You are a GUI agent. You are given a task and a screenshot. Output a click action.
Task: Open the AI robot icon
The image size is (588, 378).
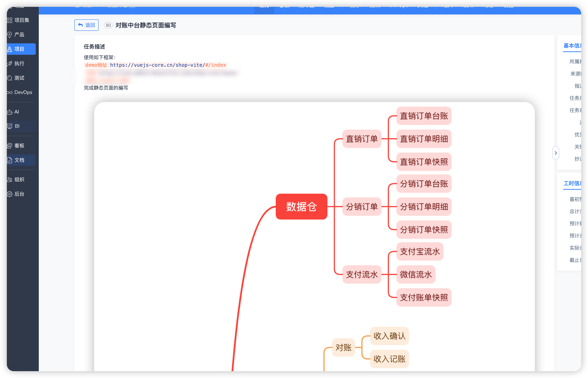pos(10,112)
